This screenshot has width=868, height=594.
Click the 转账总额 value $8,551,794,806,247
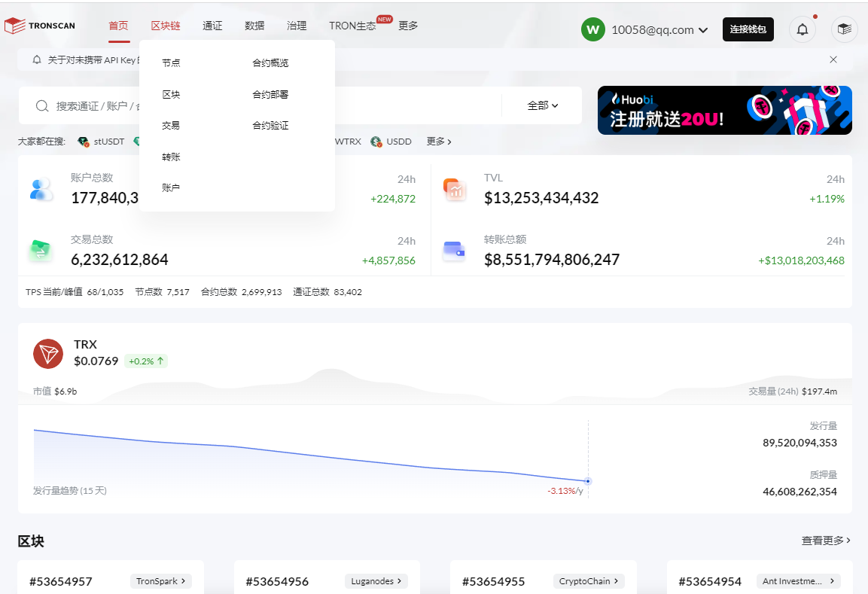[552, 260]
